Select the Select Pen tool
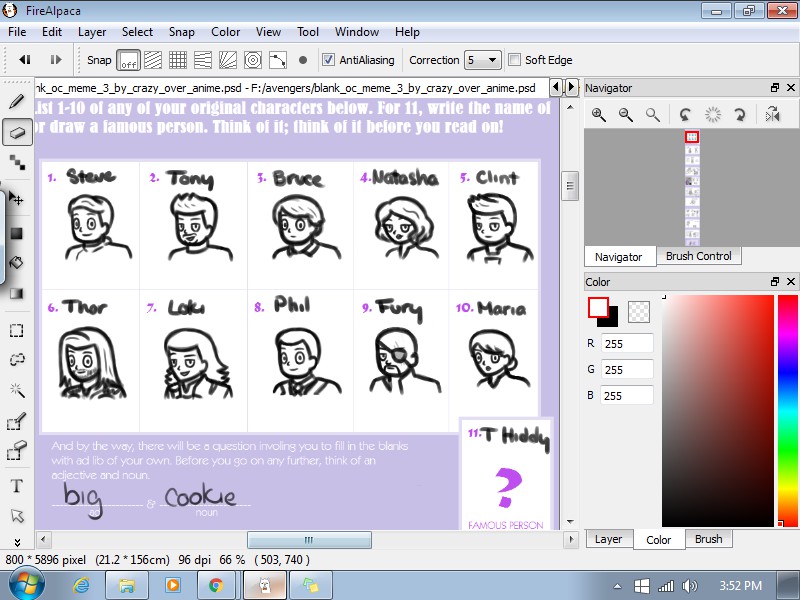 [x=16, y=421]
